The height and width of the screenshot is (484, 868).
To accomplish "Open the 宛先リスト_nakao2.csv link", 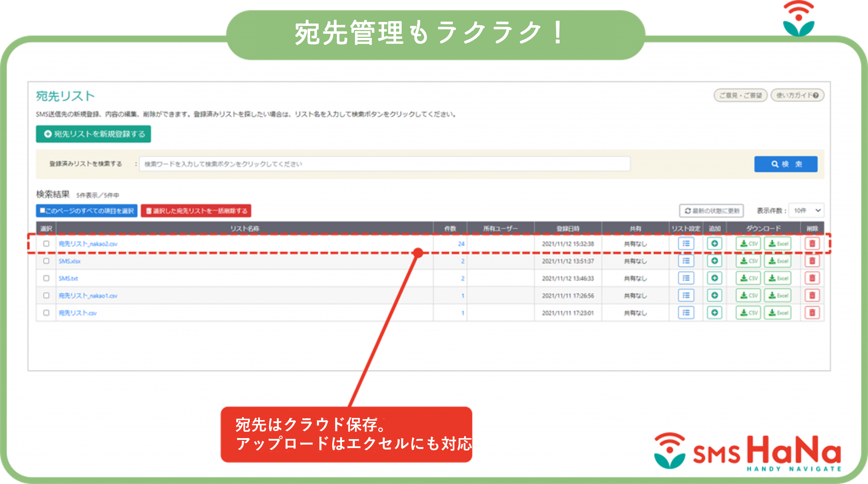I will (x=88, y=244).
